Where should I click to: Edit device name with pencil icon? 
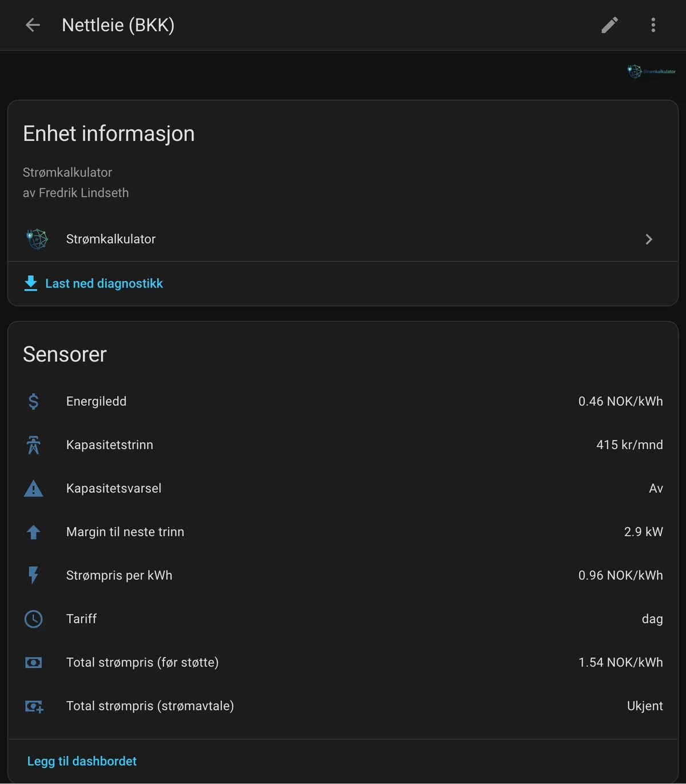[609, 25]
